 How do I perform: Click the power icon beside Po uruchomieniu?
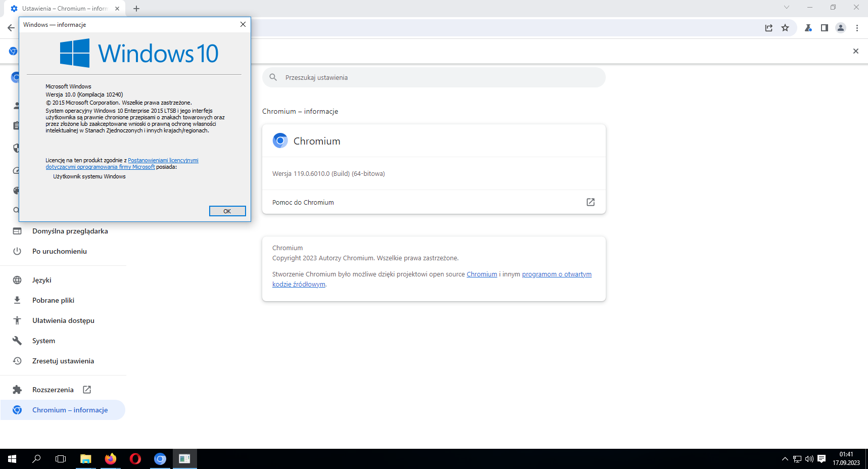click(17, 251)
